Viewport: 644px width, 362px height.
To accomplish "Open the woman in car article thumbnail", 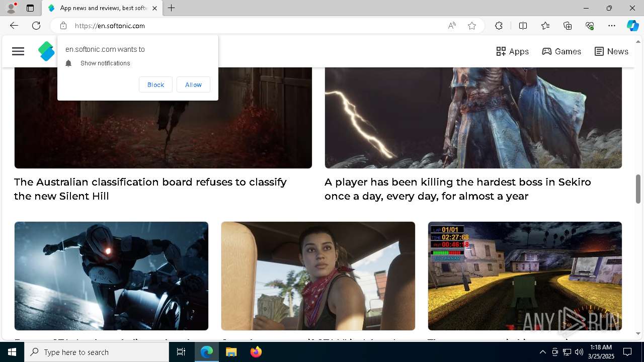I will (318, 276).
